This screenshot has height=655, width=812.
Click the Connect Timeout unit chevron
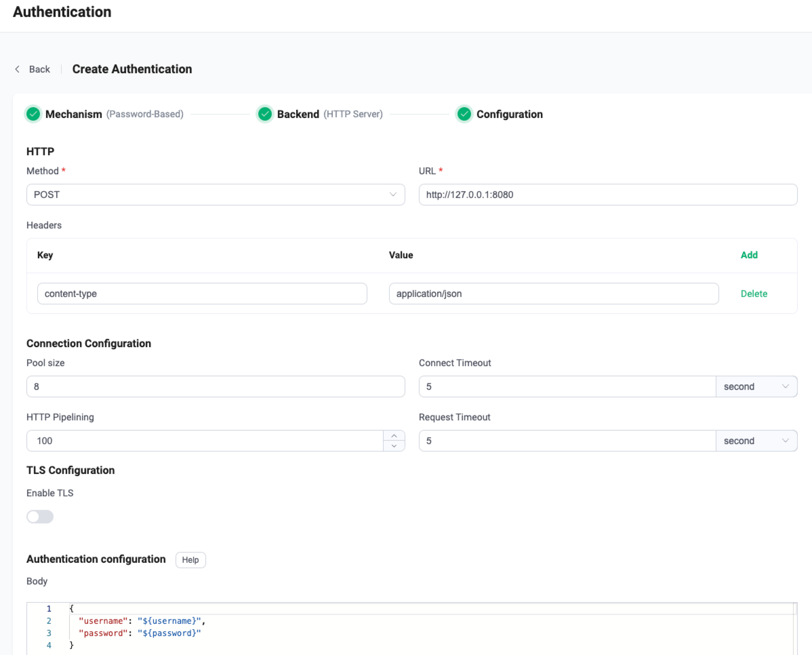[786, 386]
